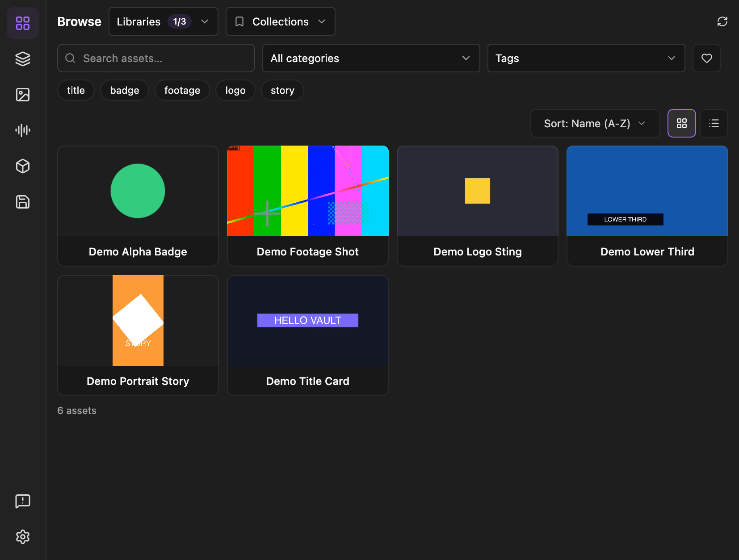This screenshot has width=739, height=560.
Task: Open the settings gear icon
Action: [23, 537]
